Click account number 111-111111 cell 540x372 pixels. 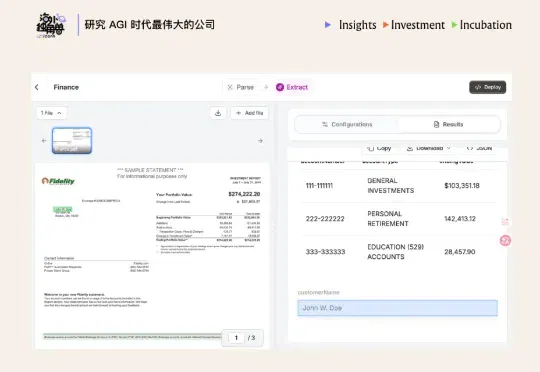[319, 186]
